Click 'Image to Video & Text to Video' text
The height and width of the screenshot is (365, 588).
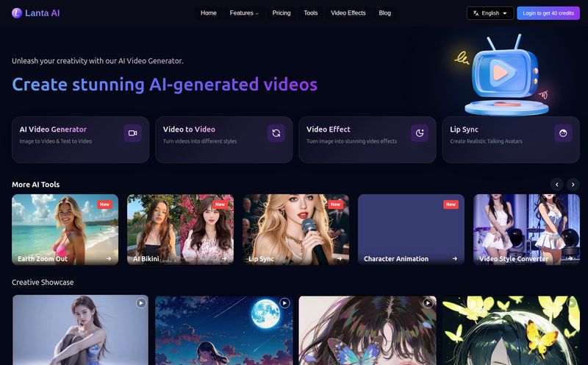click(x=56, y=141)
